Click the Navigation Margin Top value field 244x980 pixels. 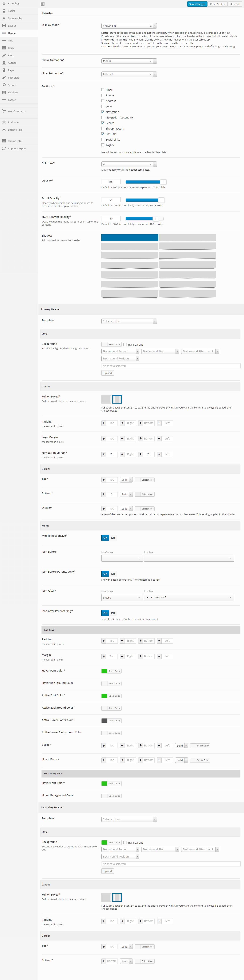coord(112,454)
